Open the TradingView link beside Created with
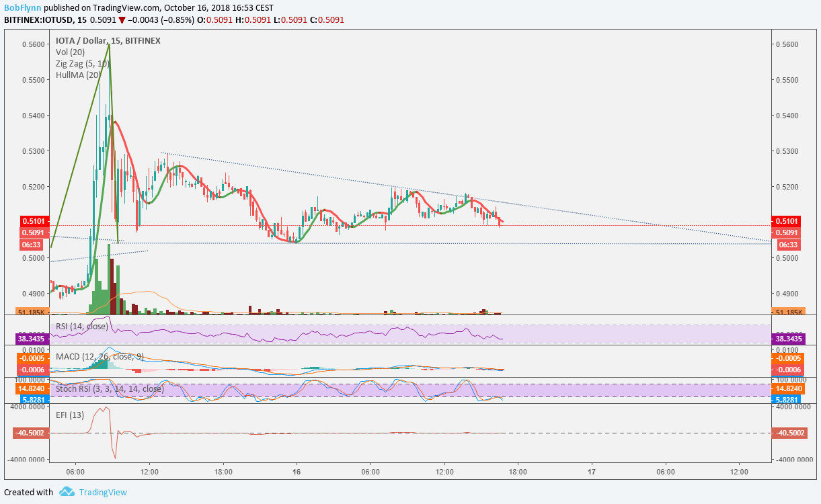Screen dimensions: 821x504 pyautogui.click(x=102, y=492)
